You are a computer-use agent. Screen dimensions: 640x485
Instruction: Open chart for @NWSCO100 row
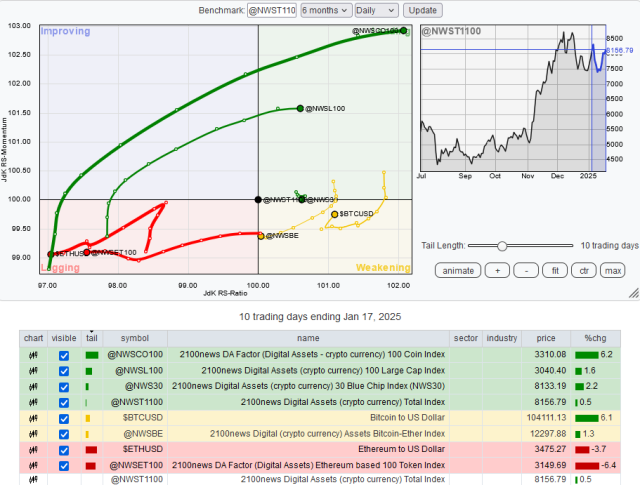coord(31,355)
